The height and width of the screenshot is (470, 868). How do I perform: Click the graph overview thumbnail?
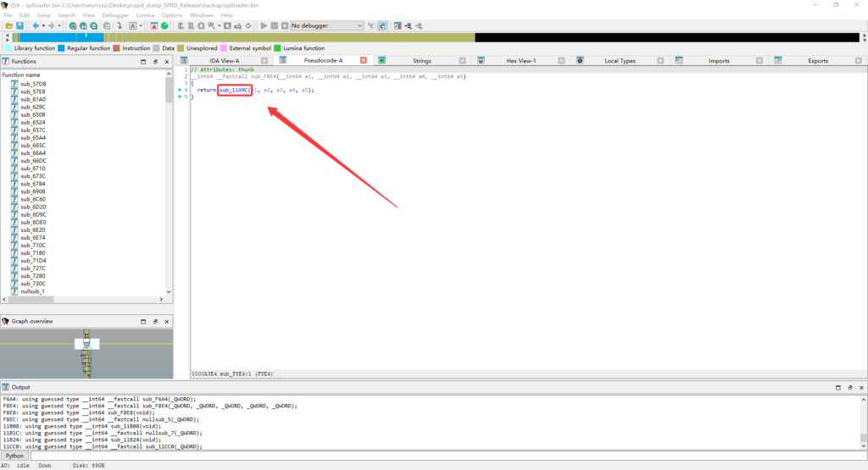[x=86, y=354]
